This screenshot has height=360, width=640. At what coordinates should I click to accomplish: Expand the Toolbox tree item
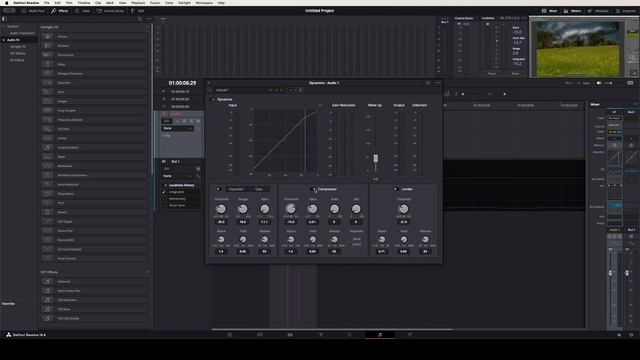point(4,26)
